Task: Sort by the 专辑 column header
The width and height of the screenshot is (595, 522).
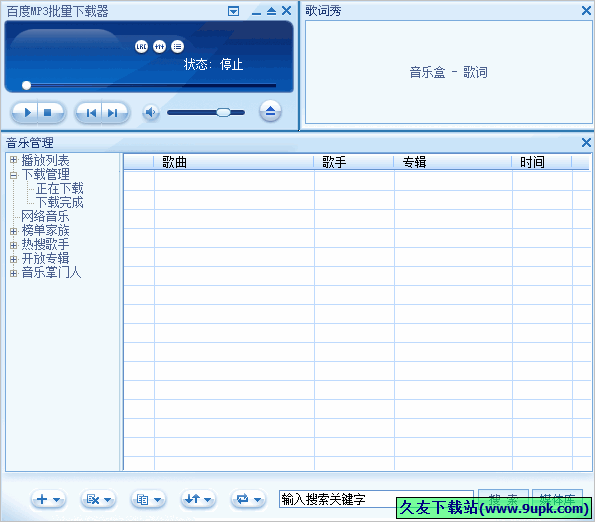Action: [453, 162]
